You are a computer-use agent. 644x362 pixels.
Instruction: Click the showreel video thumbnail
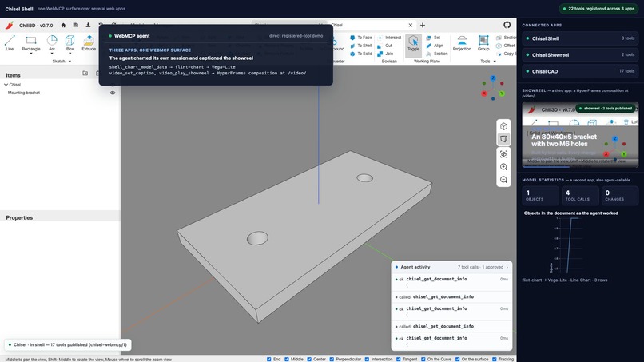tap(580, 135)
